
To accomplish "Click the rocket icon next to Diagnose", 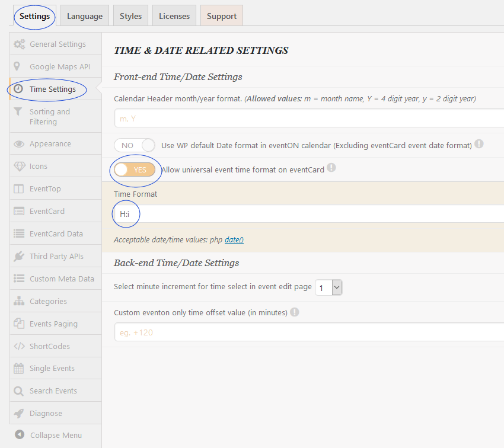I will (x=19, y=414).
